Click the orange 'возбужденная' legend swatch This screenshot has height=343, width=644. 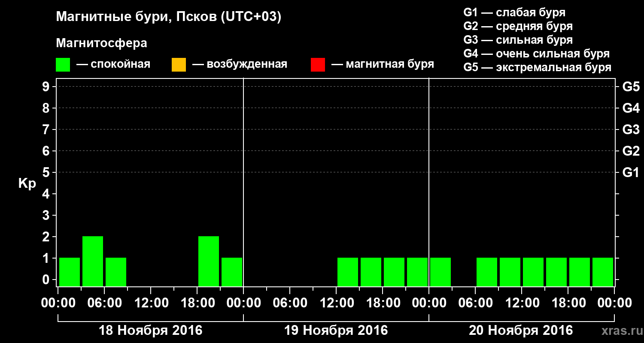[x=179, y=65]
